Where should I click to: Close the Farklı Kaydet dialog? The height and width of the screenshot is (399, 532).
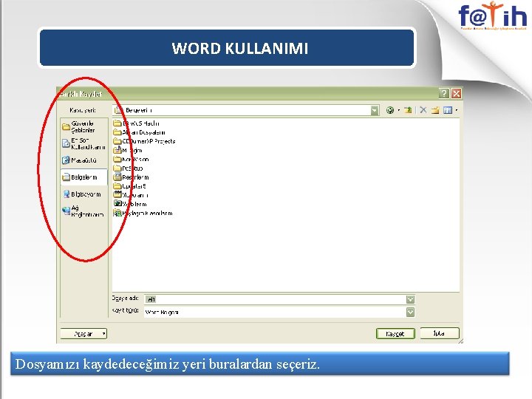[456, 93]
